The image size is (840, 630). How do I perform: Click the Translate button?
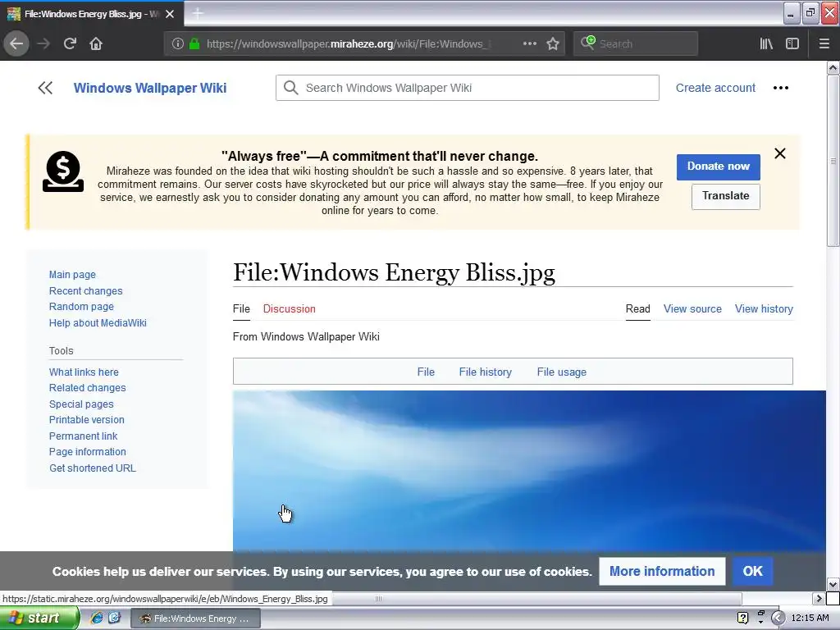coord(725,196)
